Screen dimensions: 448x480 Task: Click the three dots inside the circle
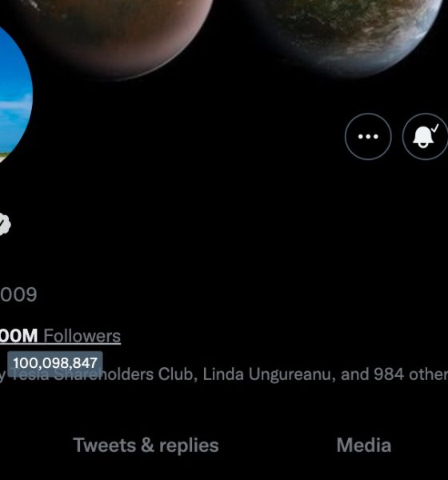coord(368,137)
